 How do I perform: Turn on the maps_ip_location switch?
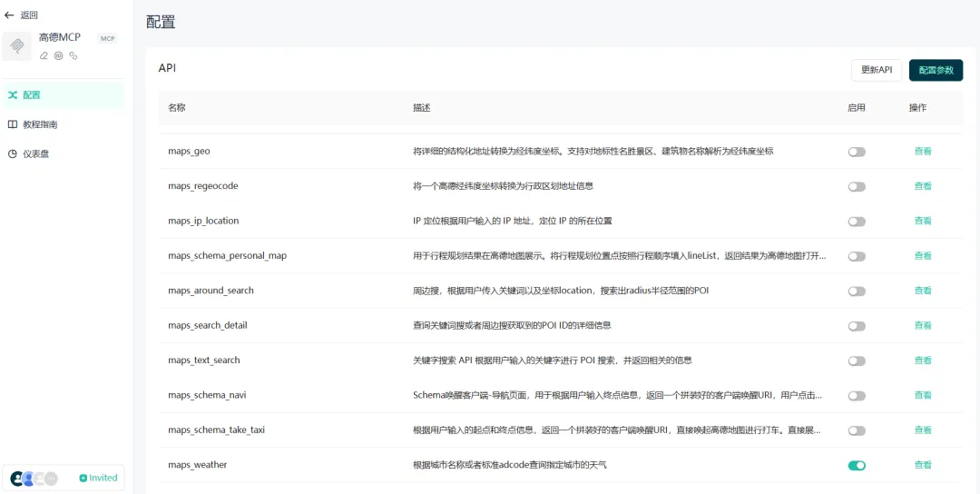pyautogui.click(x=857, y=222)
